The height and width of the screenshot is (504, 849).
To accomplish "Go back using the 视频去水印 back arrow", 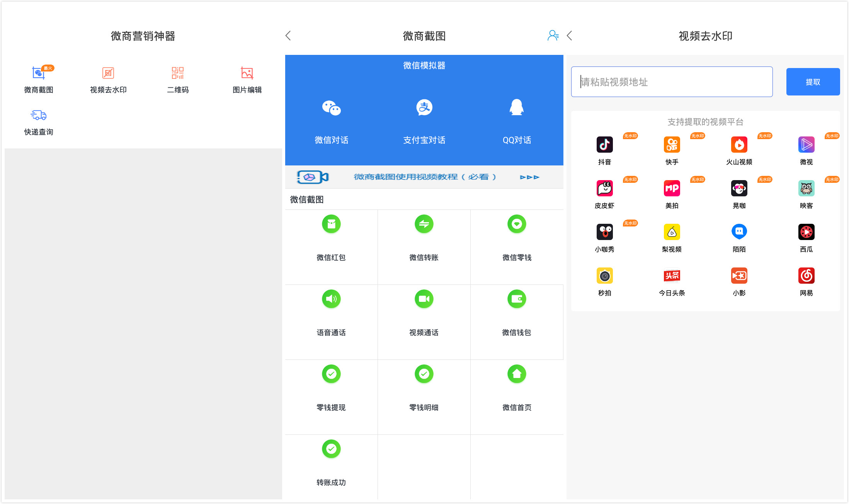I will click(570, 36).
